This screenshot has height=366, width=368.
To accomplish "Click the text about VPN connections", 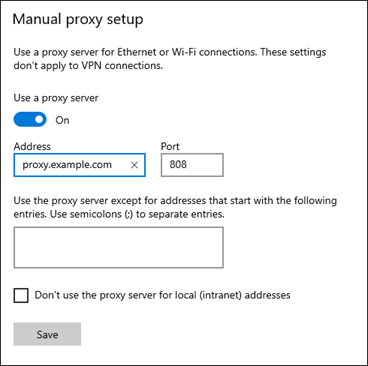I will (88, 65).
